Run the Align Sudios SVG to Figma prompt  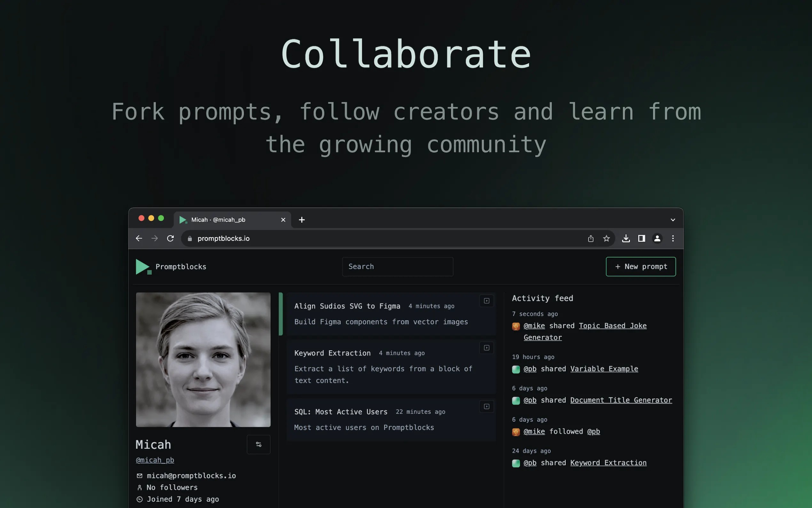coord(486,301)
